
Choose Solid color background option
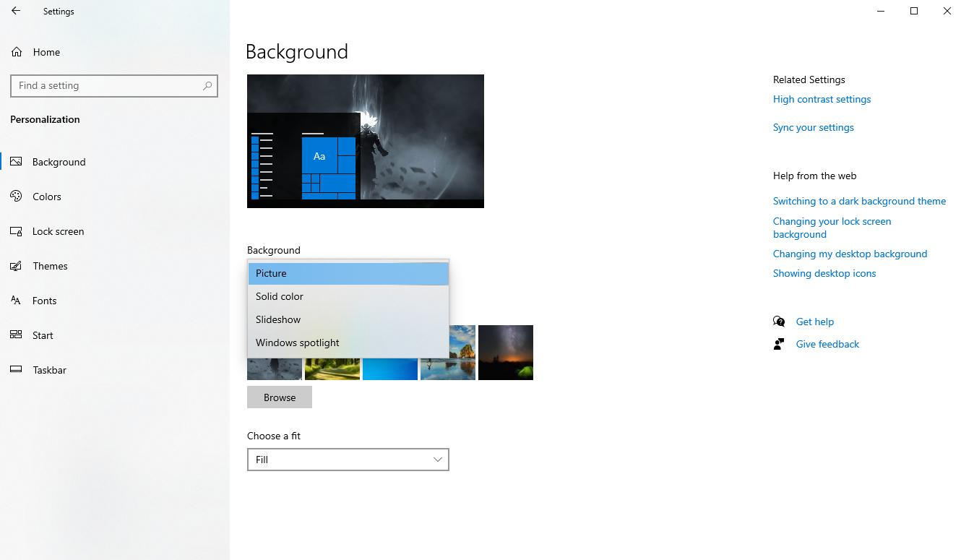click(348, 296)
